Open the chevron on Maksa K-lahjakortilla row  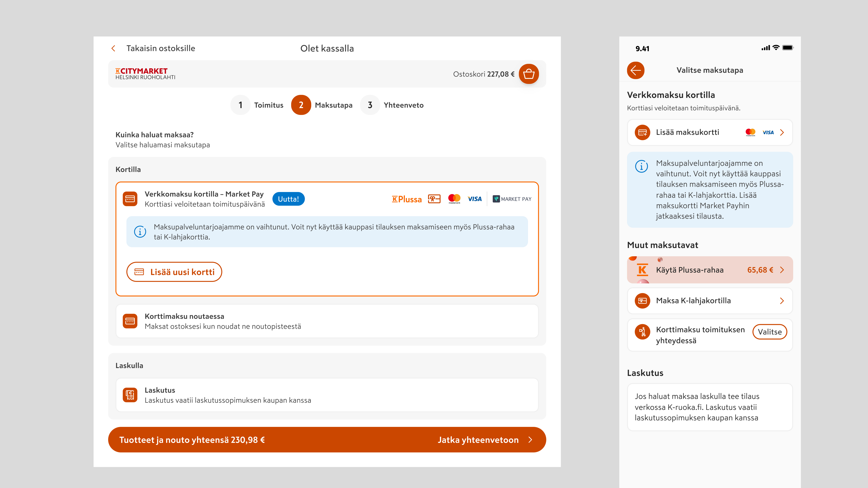coord(782,301)
